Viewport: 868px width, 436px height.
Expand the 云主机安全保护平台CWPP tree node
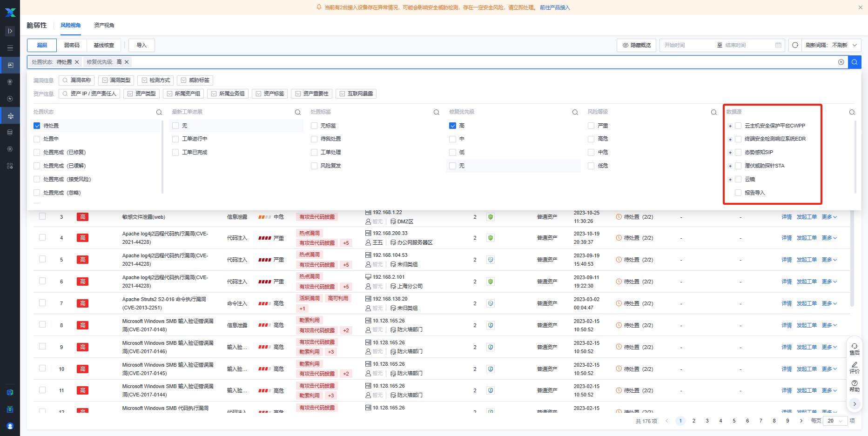pos(730,126)
